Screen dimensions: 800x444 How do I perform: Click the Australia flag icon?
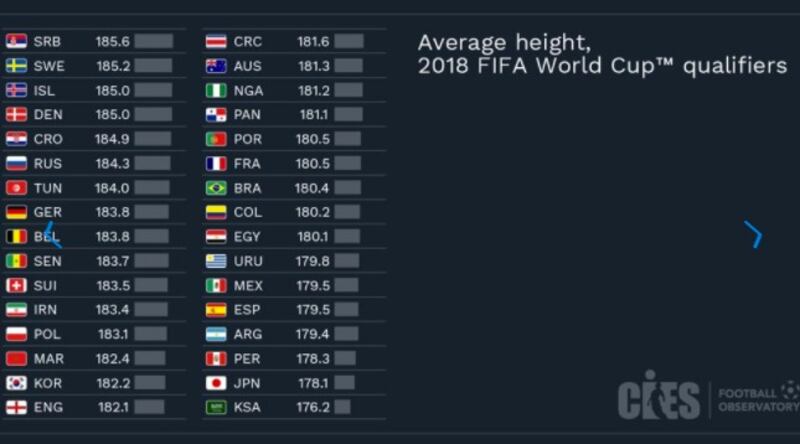[216, 66]
